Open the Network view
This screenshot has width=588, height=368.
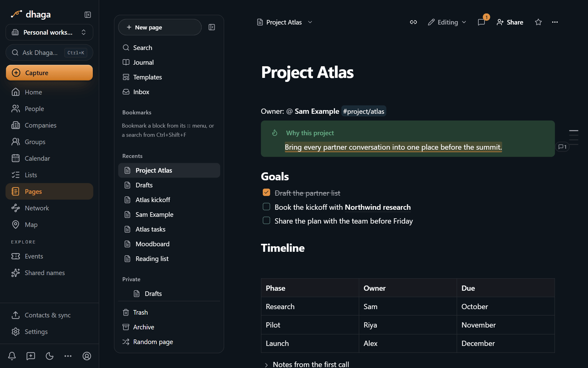click(49, 208)
